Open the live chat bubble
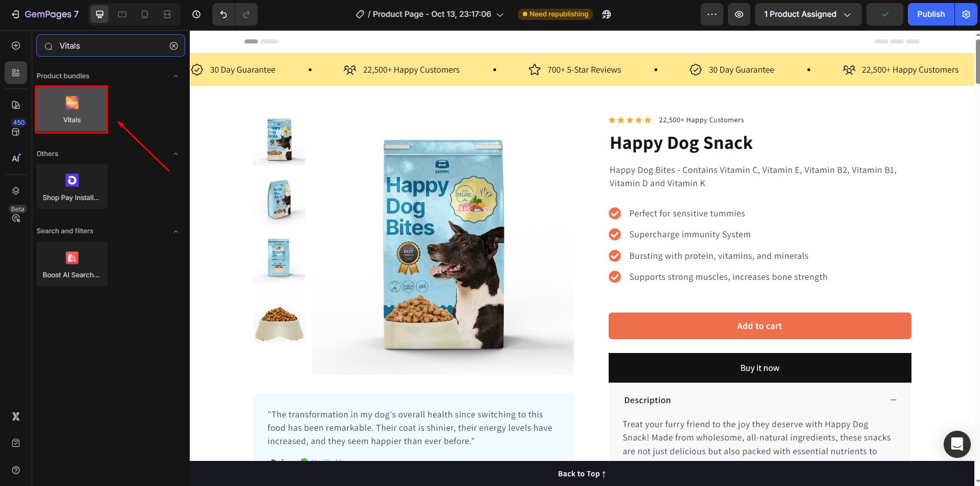This screenshot has width=980, height=486. pos(957,444)
